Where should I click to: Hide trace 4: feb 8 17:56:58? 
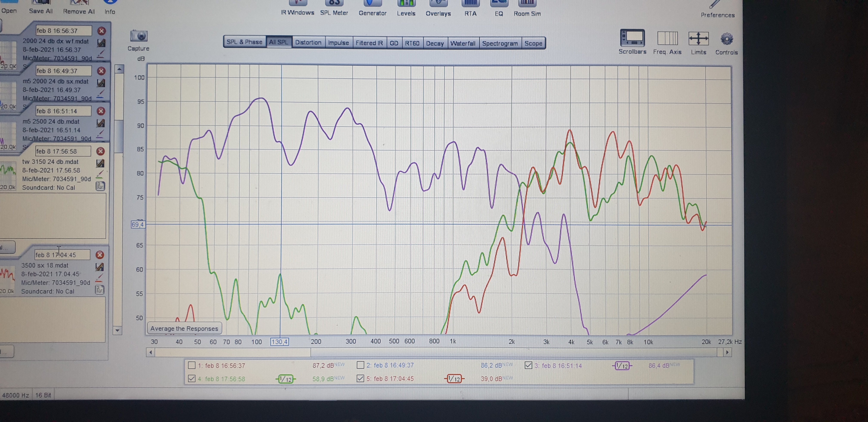pyautogui.click(x=192, y=379)
